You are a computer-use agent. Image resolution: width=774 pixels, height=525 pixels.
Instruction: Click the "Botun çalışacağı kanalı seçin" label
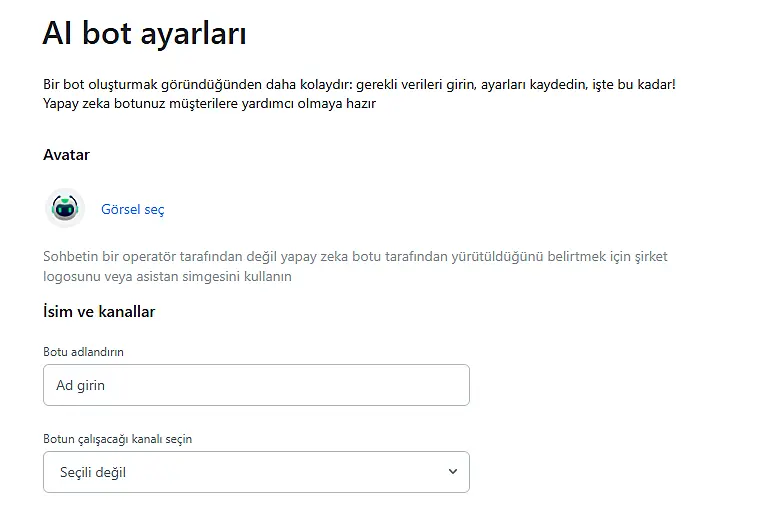tap(117, 439)
